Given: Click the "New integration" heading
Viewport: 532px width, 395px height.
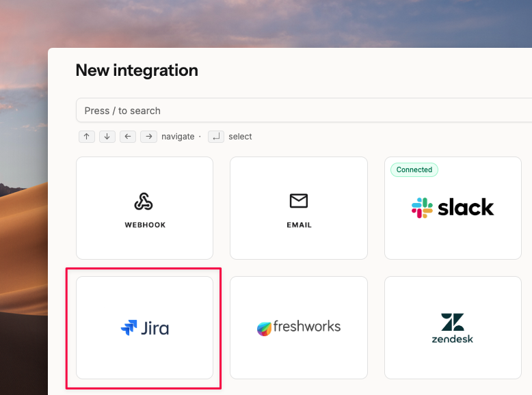Looking at the screenshot, I should click(x=137, y=70).
